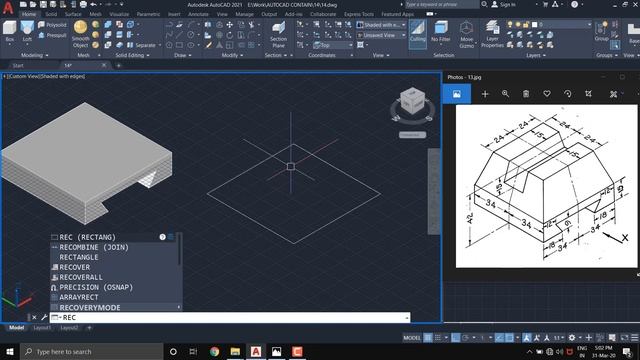The width and height of the screenshot is (640, 360).
Task: Activate the Presspull tool
Action: pyautogui.click(x=53, y=36)
